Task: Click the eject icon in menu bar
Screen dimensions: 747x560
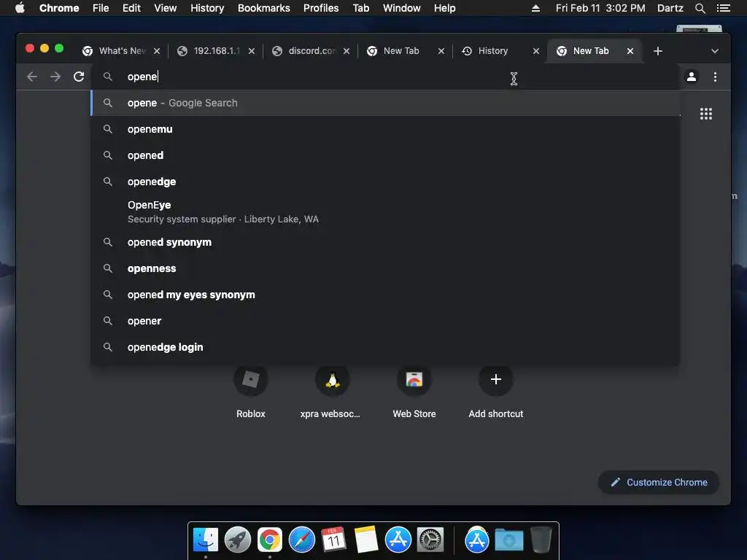Action: pos(536,8)
